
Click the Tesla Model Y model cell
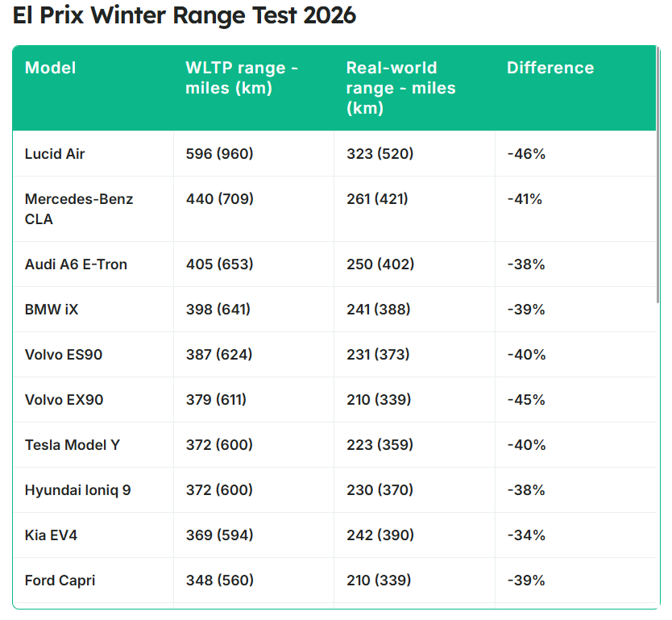coord(73,445)
